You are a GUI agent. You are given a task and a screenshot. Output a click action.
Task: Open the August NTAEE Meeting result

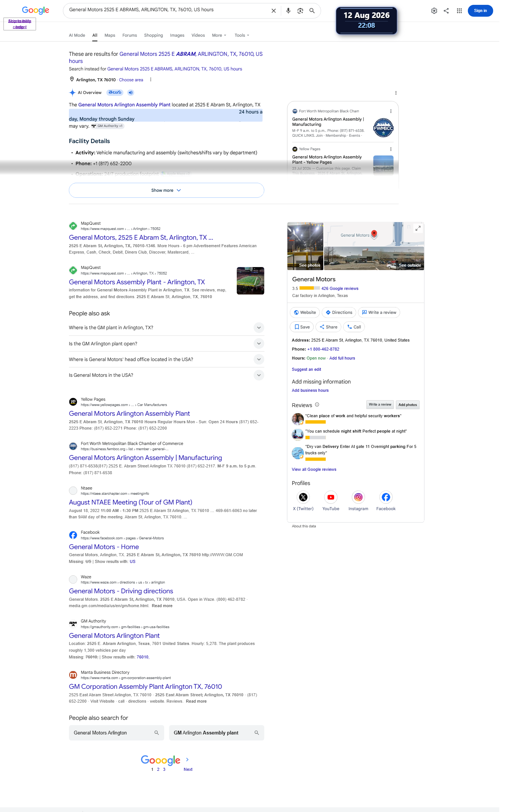130,502
